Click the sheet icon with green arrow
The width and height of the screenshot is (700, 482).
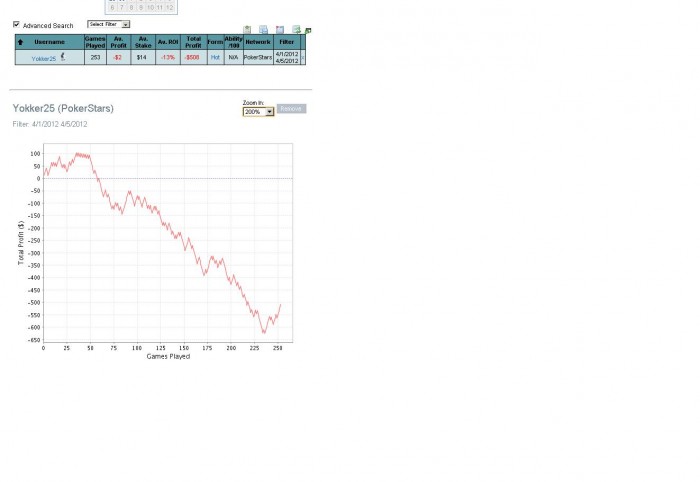pyautogui.click(x=296, y=29)
